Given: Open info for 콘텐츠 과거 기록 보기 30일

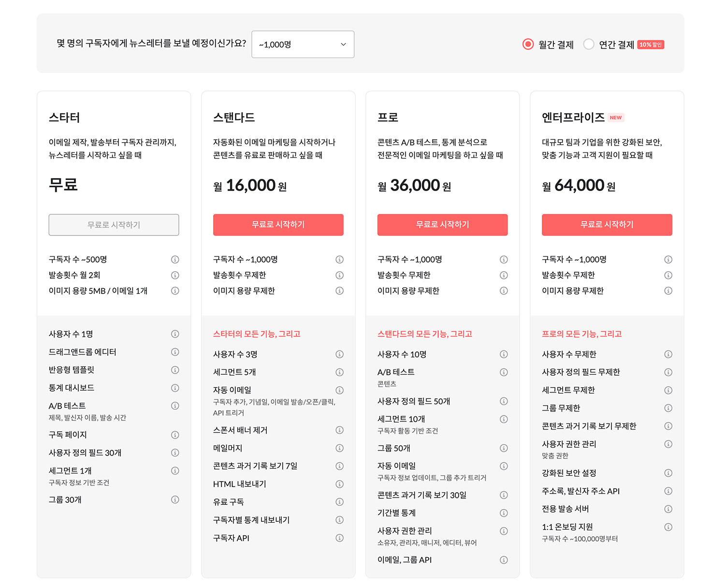Looking at the screenshot, I should (x=504, y=495).
